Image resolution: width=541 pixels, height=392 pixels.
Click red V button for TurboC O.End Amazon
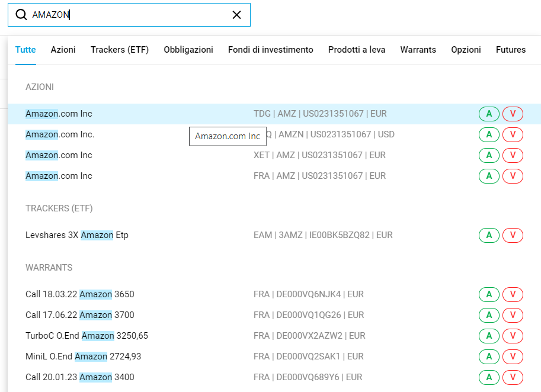[513, 336]
